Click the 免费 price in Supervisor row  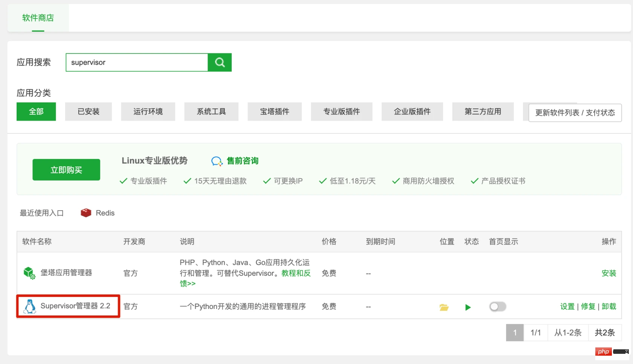(329, 306)
